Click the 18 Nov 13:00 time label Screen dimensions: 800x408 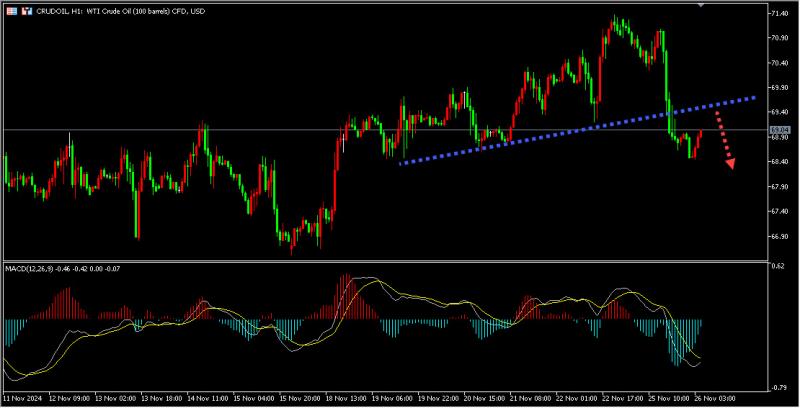(x=346, y=398)
